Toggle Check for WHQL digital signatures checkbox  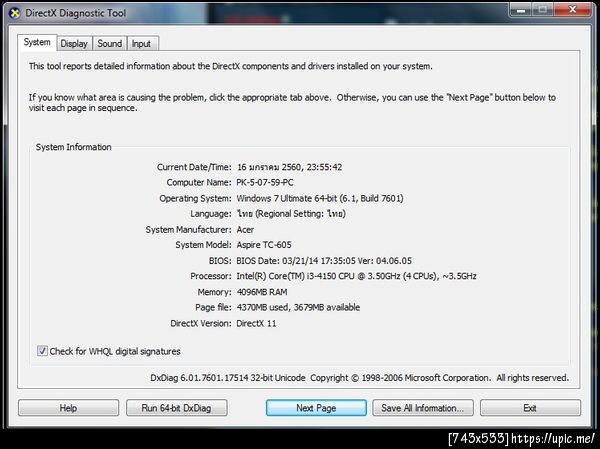click(x=42, y=351)
